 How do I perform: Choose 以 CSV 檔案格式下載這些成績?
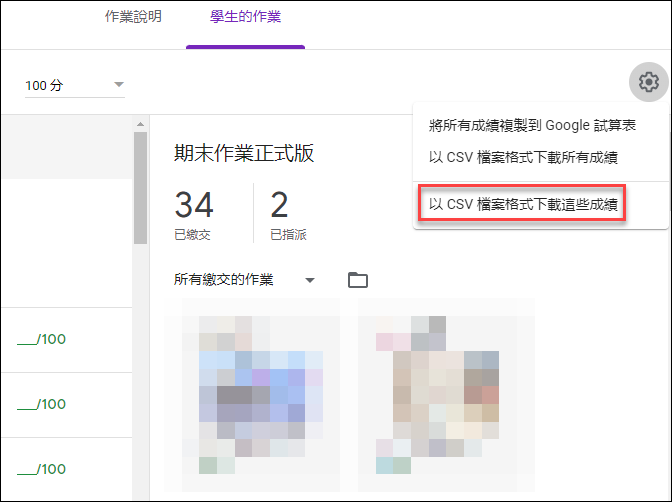pyautogui.click(x=522, y=204)
